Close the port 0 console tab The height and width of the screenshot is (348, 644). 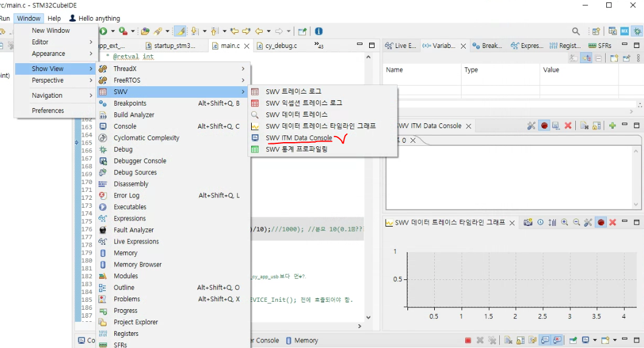click(413, 140)
